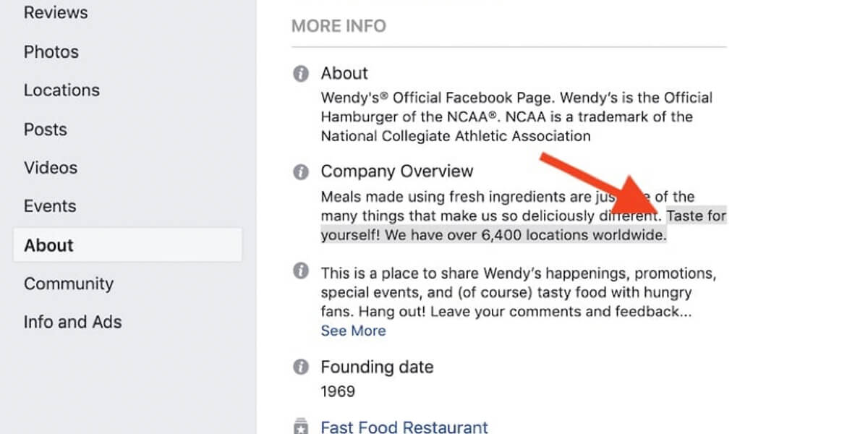The height and width of the screenshot is (434, 868).
Task: Click the MORE INFO heading
Action: [x=339, y=25]
